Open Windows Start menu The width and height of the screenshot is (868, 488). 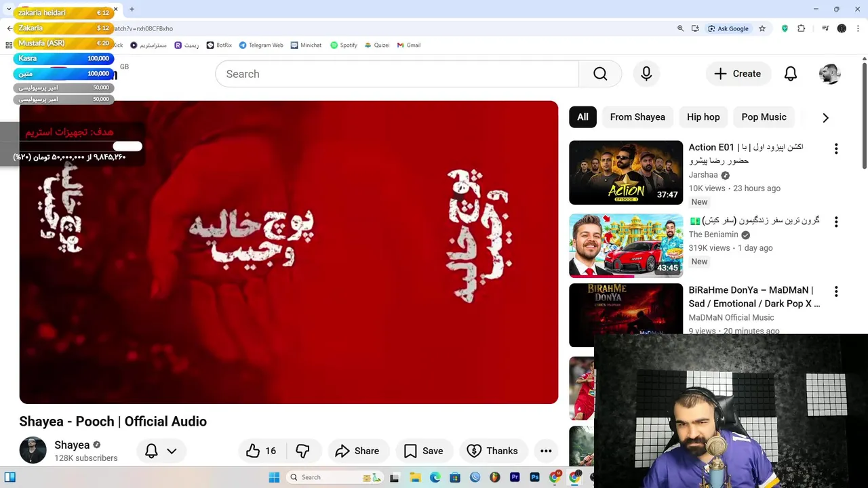tap(274, 477)
